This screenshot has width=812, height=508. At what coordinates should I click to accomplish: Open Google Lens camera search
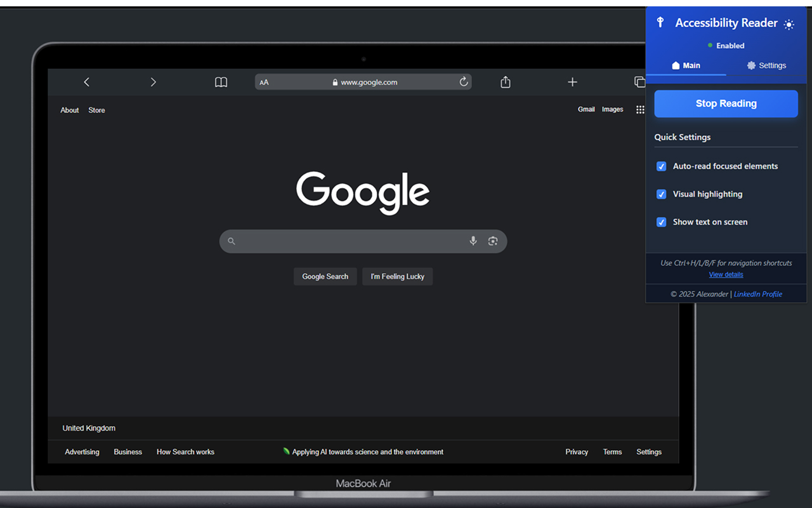[493, 241]
